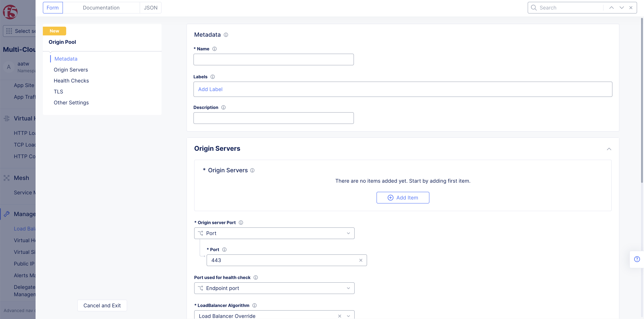This screenshot has height=319, width=644.
Task: Open the Endpoint port health check dropdown
Action: [348, 288]
